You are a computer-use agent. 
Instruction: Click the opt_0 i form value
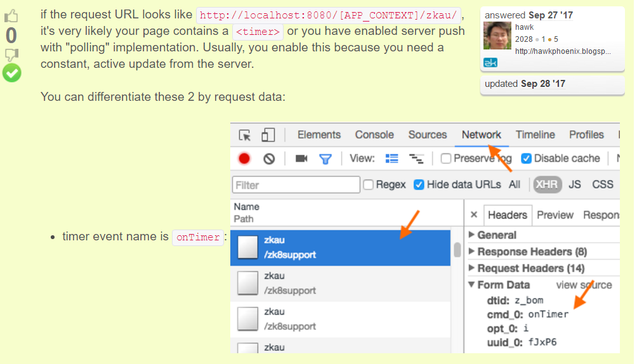(526, 328)
